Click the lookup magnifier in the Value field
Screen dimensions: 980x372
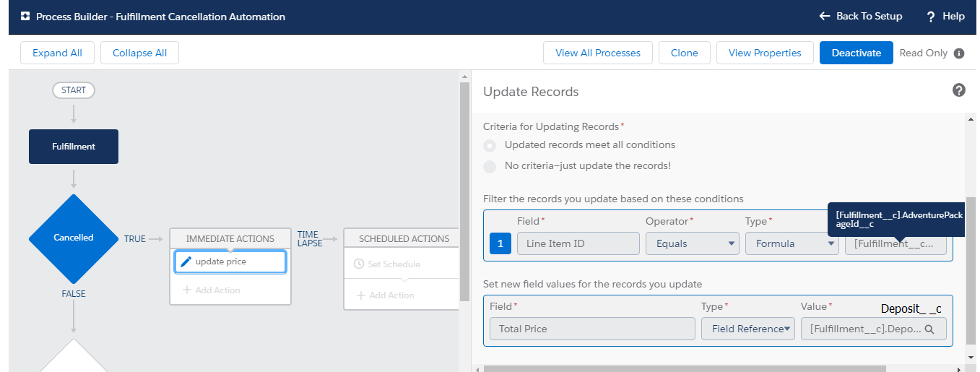click(x=930, y=329)
